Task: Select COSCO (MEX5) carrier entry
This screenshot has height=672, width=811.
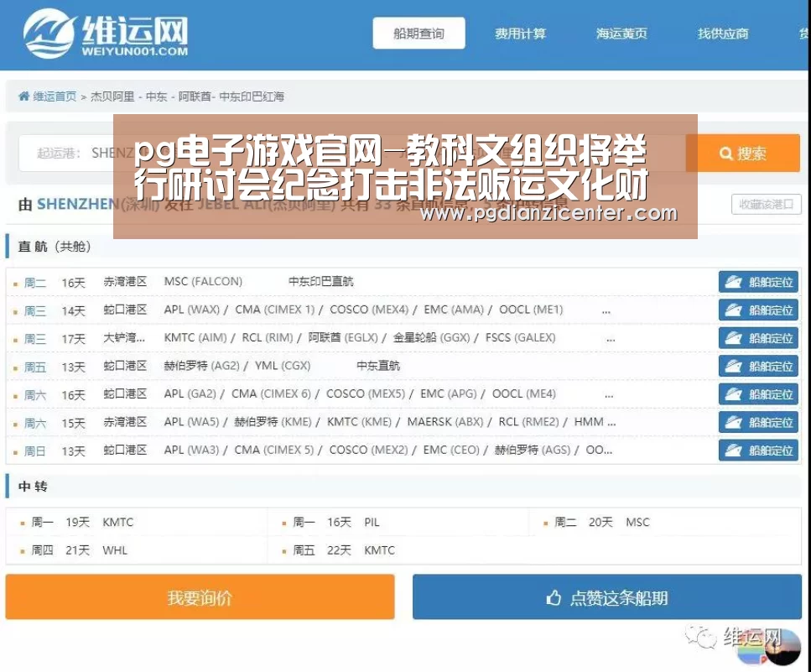Action: (x=366, y=393)
